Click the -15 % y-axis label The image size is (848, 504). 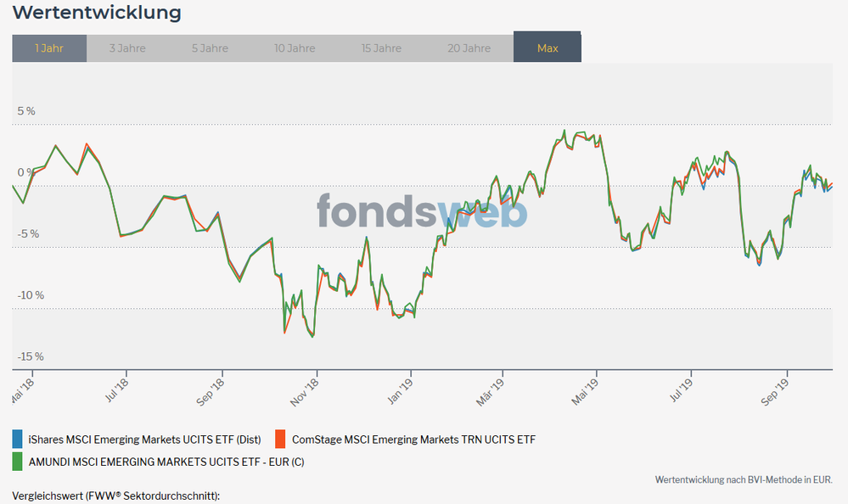click(x=31, y=356)
